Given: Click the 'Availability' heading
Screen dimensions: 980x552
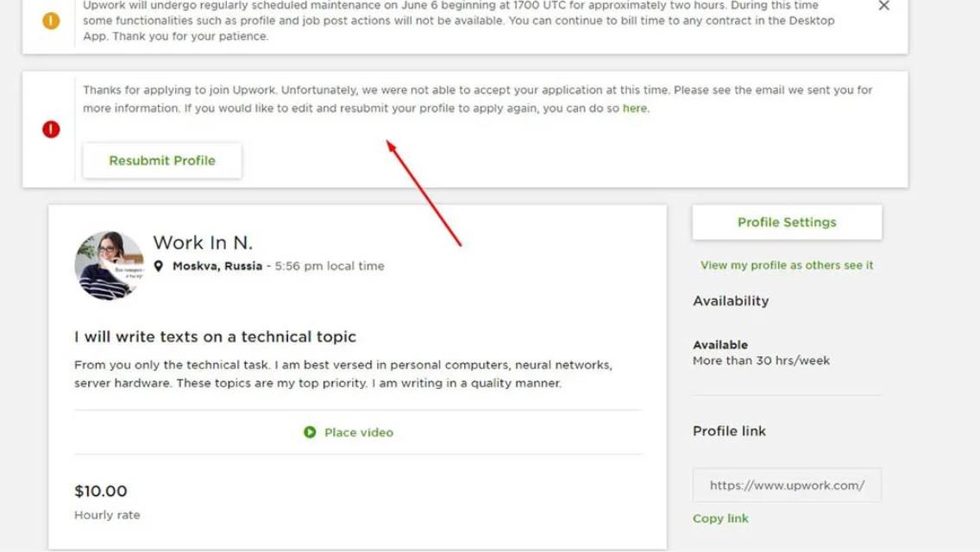Looking at the screenshot, I should coord(731,301).
